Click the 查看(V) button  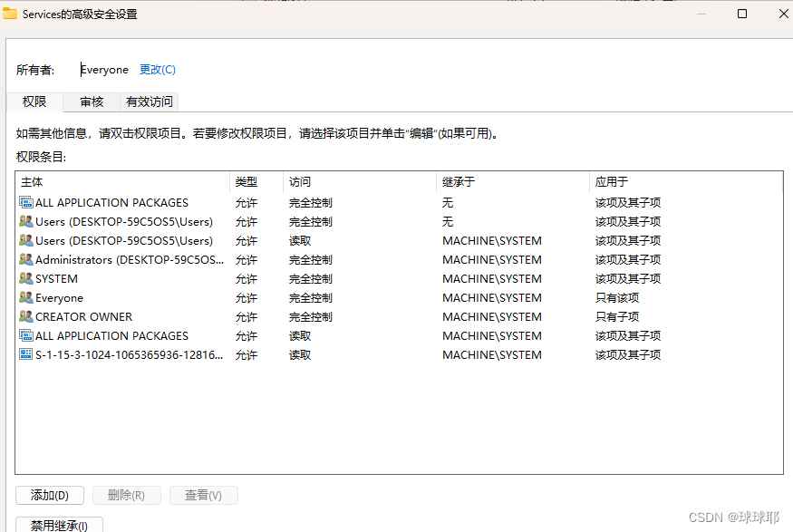tap(204, 495)
